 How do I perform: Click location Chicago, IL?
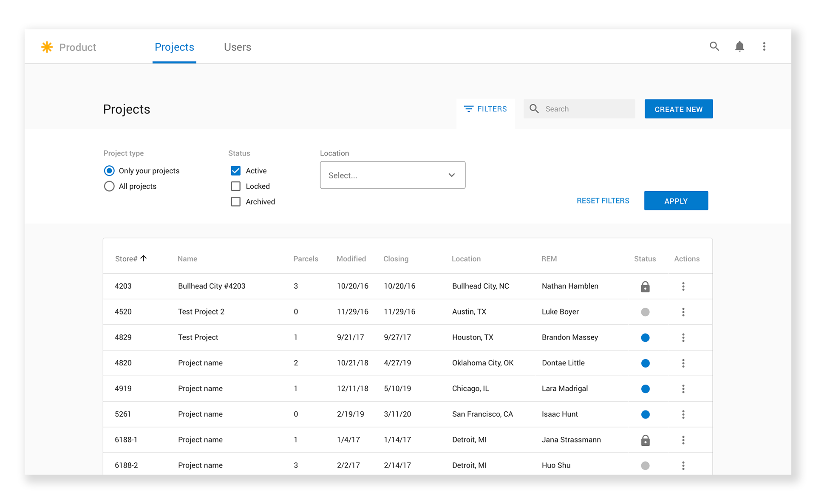470,388
